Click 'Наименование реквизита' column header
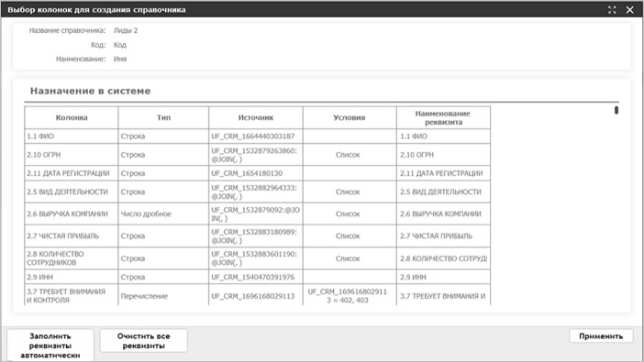 (x=443, y=118)
